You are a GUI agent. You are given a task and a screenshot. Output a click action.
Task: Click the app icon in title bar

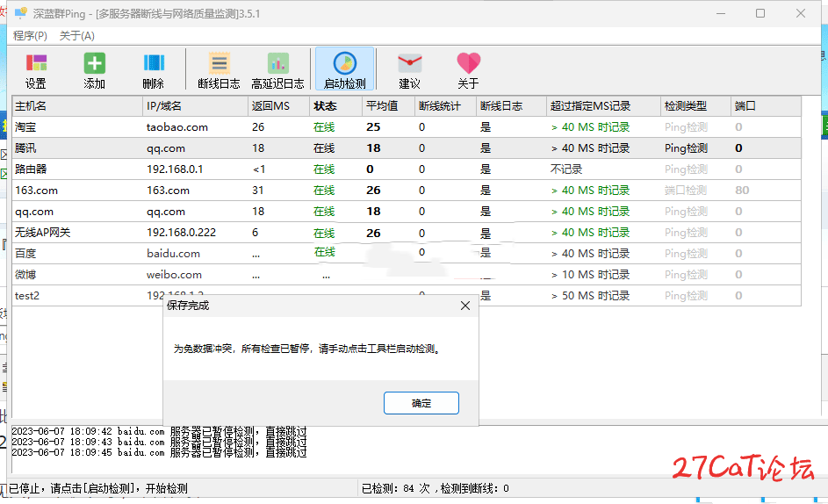20,13
